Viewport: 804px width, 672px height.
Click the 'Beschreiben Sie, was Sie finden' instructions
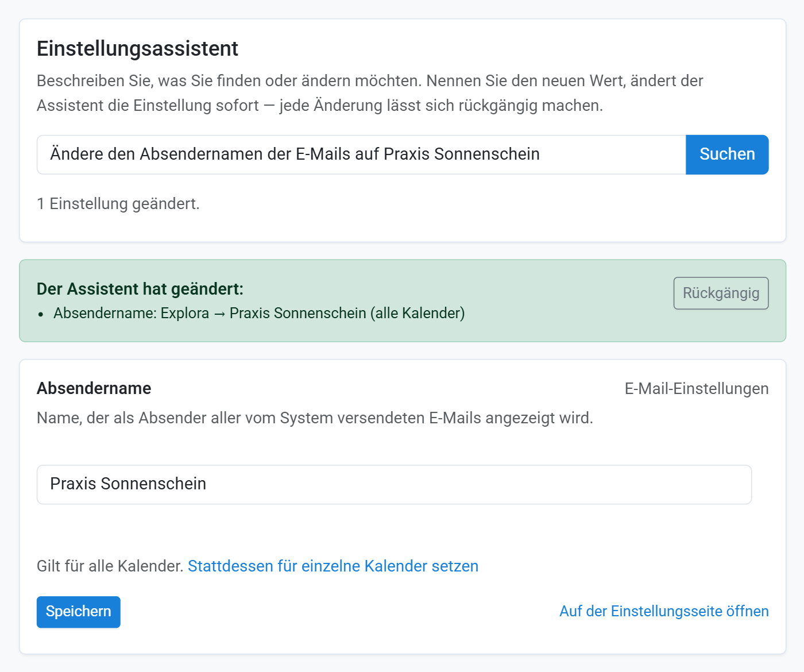(x=370, y=93)
